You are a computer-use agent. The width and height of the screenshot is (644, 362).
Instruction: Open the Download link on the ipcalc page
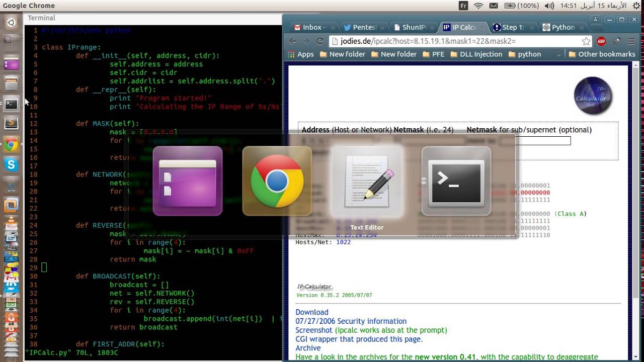(x=312, y=312)
